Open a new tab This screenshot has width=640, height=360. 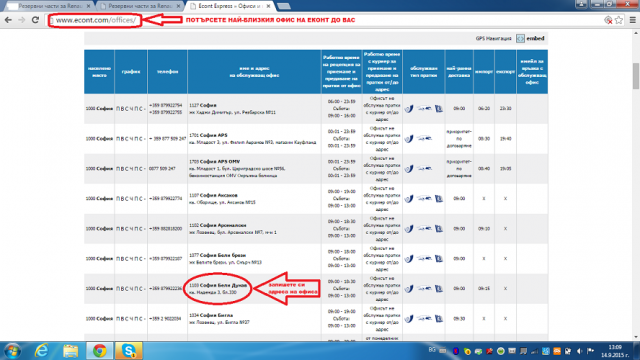(284, 6)
